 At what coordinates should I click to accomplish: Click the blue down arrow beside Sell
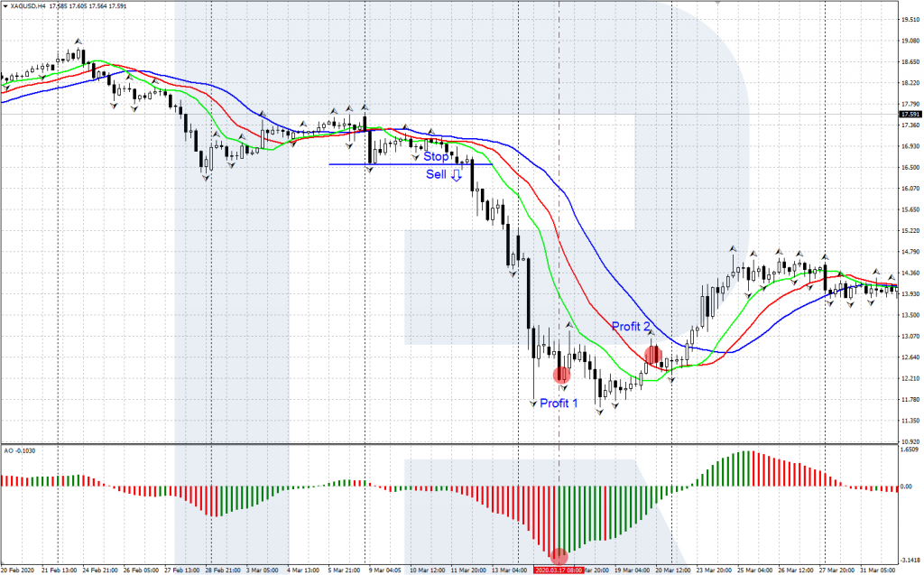[457, 175]
